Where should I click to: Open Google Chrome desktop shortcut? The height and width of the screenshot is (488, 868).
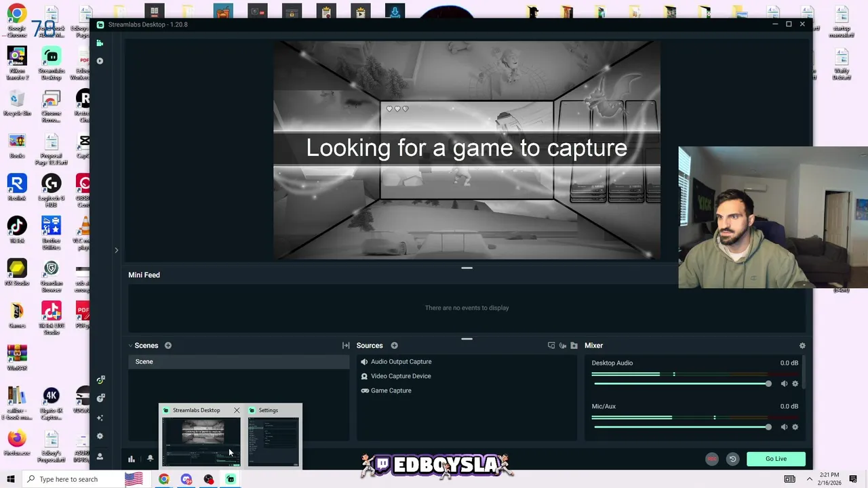point(17,20)
